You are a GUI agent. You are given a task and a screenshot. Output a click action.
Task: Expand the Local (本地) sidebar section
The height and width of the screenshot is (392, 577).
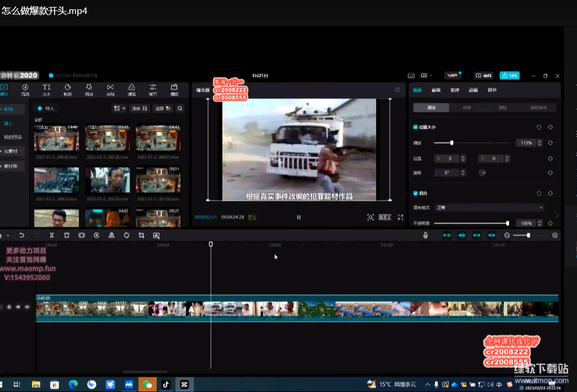pos(12,109)
